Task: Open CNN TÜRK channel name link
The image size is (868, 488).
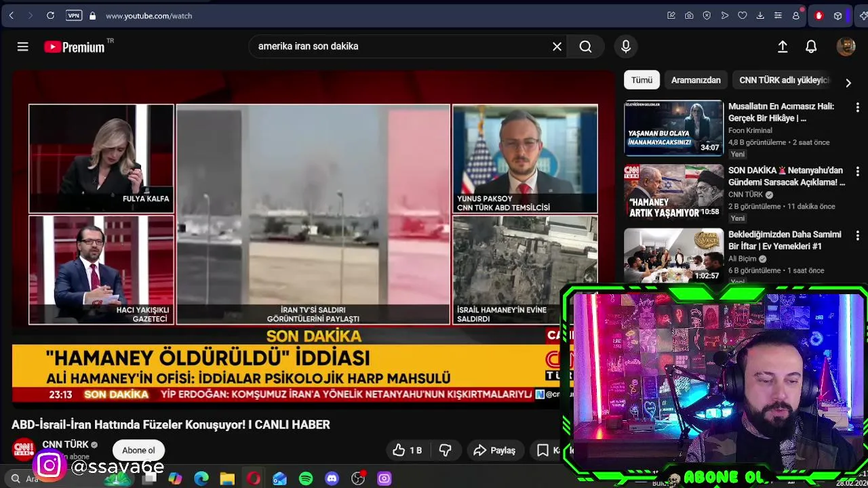Action: coord(65,445)
